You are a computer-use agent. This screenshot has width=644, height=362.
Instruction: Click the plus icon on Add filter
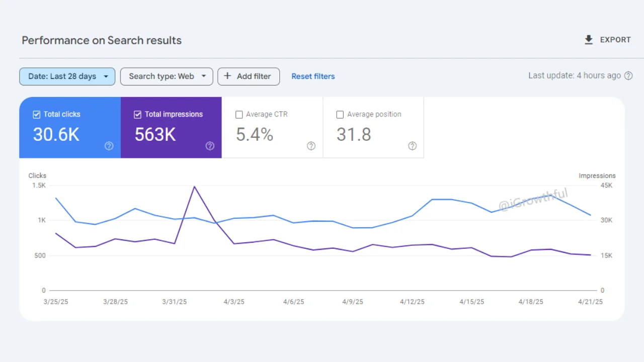click(227, 76)
